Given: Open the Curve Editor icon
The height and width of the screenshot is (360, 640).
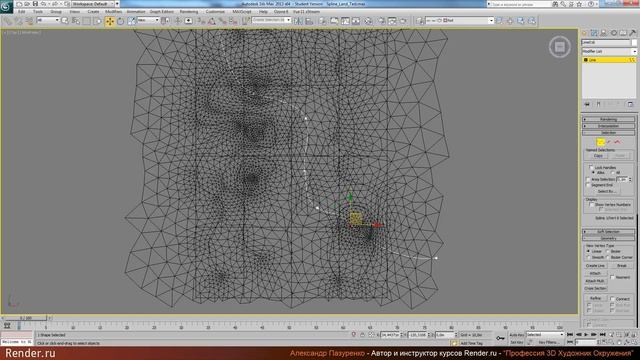Looking at the screenshot, I should [x=345, y=20].
